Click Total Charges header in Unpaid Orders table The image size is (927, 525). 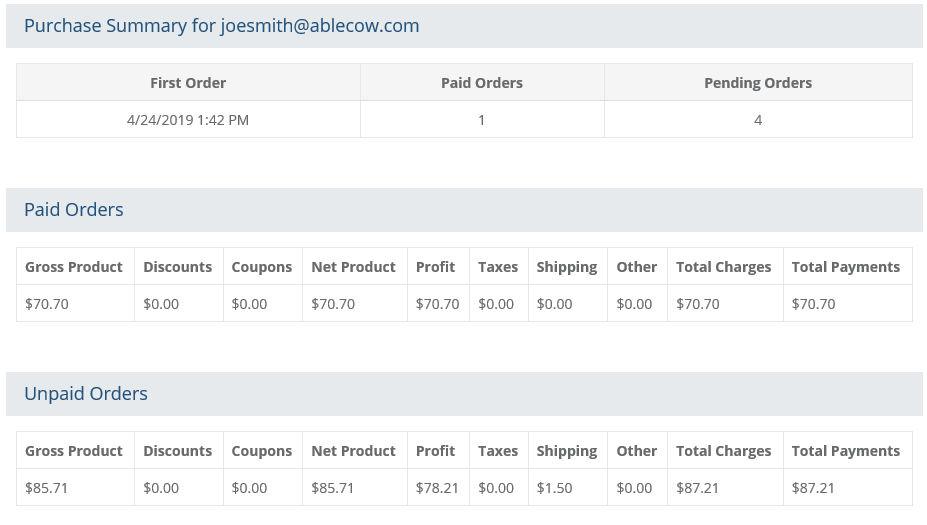[723, 451]
